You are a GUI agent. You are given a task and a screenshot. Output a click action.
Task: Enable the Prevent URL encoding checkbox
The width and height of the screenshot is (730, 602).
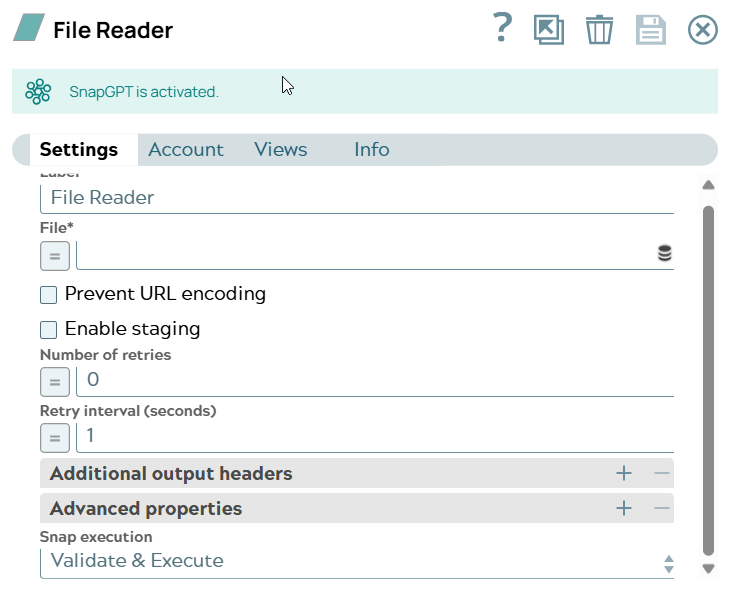pos(49,295)
